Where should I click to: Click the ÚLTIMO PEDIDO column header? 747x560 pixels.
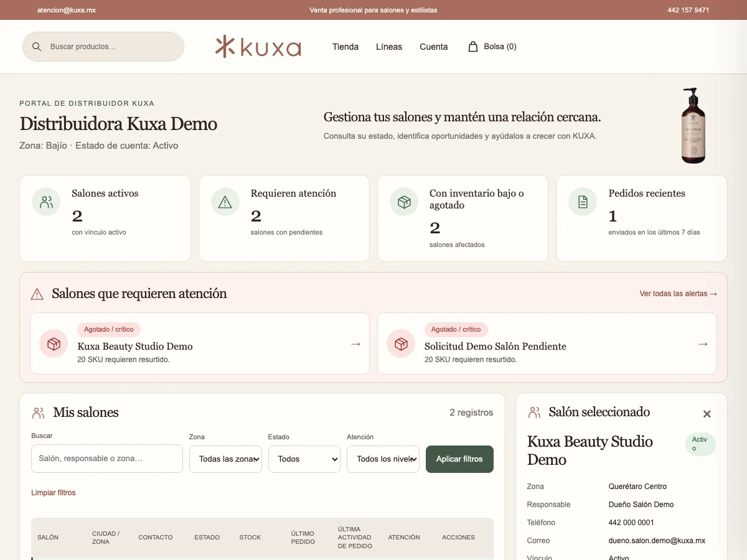click(x=303, y=538)
